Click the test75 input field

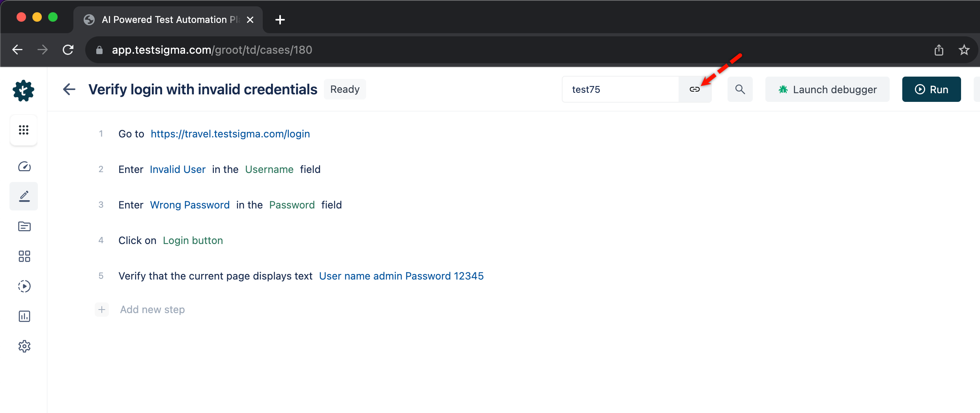pyautogui.click(x=620, y=89)
